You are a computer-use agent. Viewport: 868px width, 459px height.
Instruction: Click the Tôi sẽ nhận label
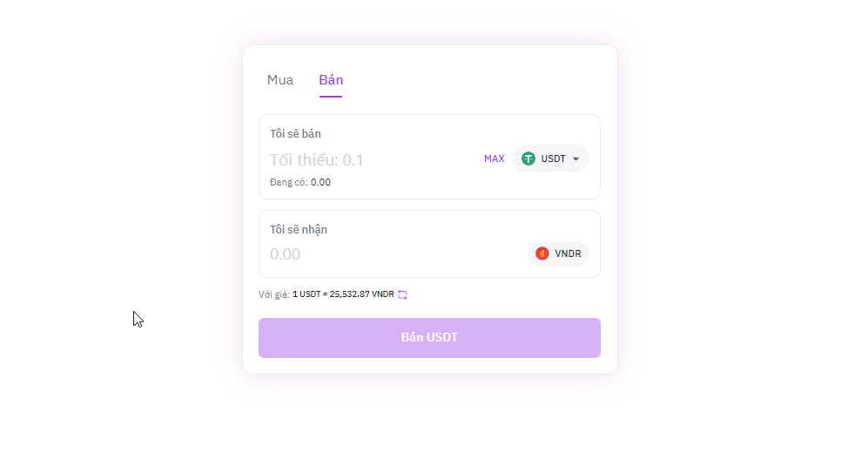[x=299, y=229]
